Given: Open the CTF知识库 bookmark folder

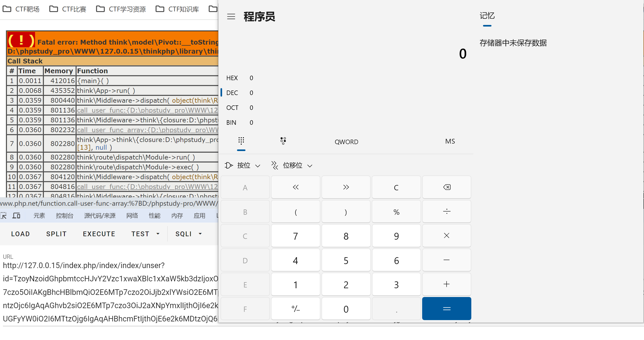Looking at the screenshot, I should coord(177,9).
